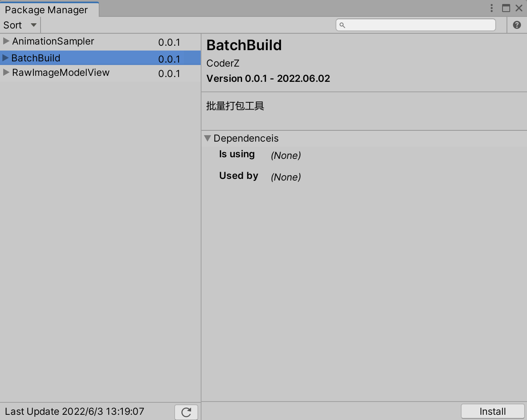Click the BatchBuild package expand arrow icon
This screenshot has width=527, height=420.
[6, 58]
